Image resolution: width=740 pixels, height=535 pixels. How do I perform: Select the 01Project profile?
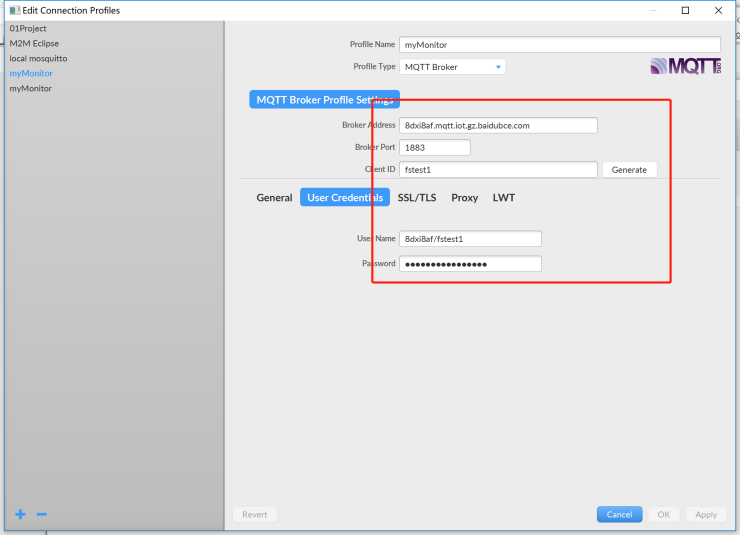[28, 28]
